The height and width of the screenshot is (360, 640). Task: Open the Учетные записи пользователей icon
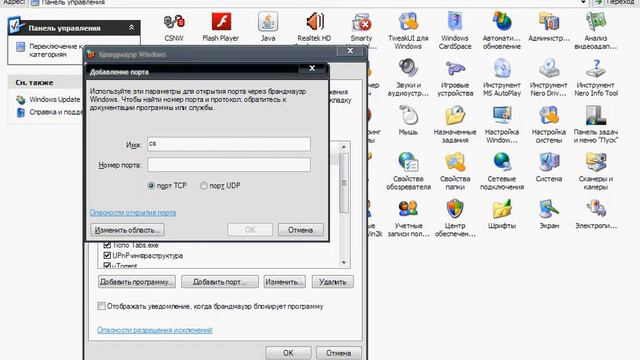(408, 209)
